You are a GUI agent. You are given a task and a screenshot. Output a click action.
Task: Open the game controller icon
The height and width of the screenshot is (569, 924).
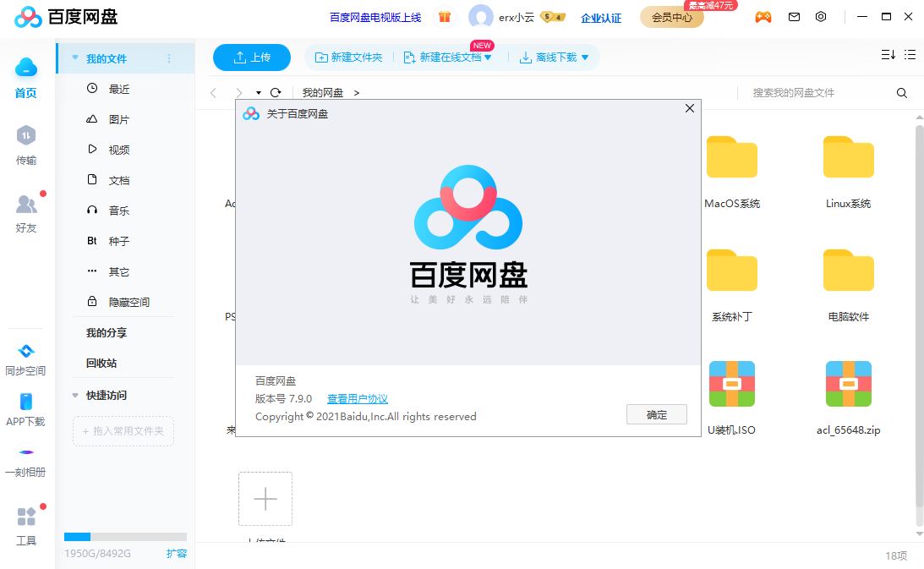[763, 17]
